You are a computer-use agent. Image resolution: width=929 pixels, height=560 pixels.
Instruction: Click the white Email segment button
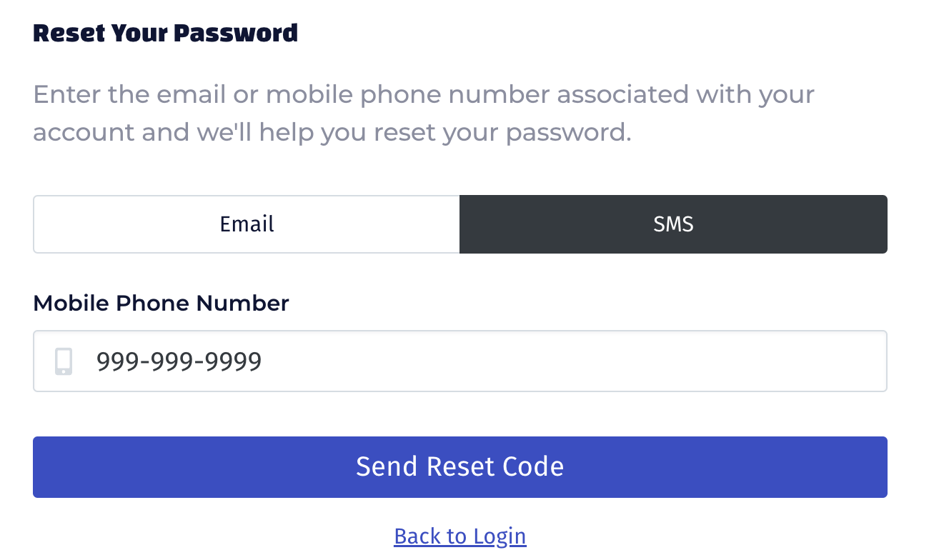point(247,224)
